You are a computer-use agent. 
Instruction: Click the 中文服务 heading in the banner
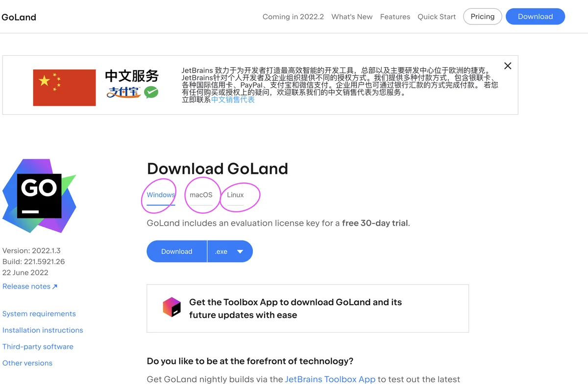coord(132,76)
